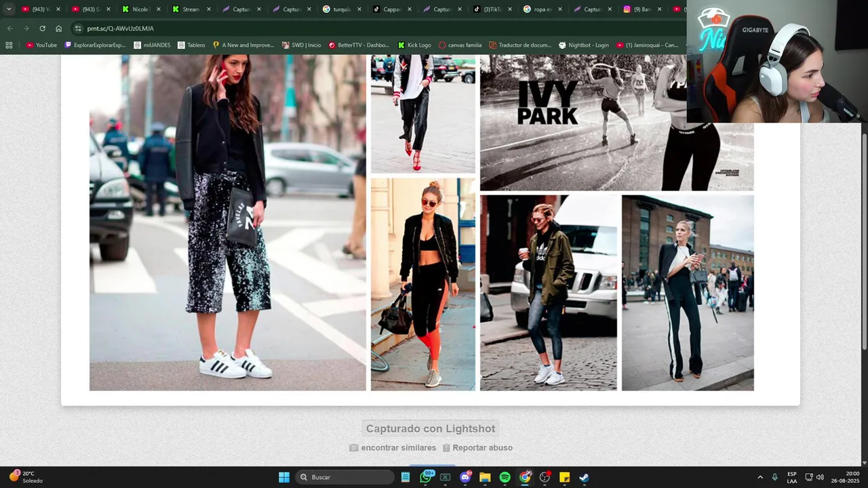The height and width of the screenshot is (488, 868).
Task: Open the SWD | Inicio bookmark
Action: (301, 45)
